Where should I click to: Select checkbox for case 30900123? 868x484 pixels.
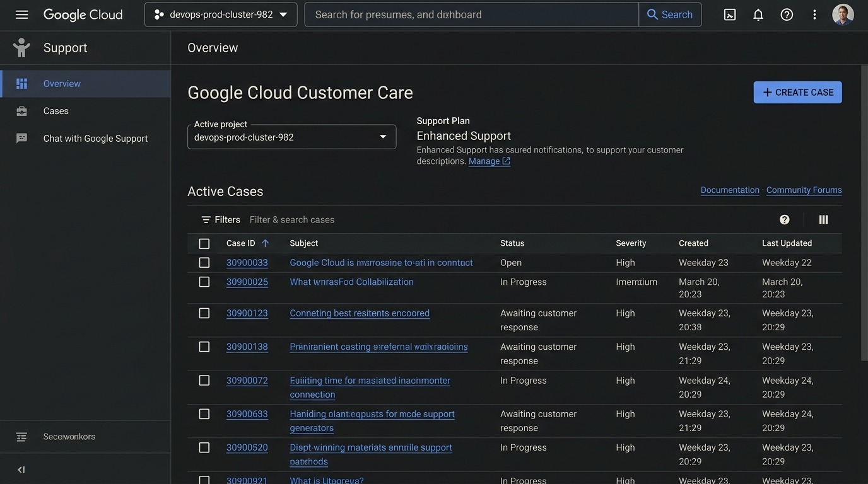point(204,313)
